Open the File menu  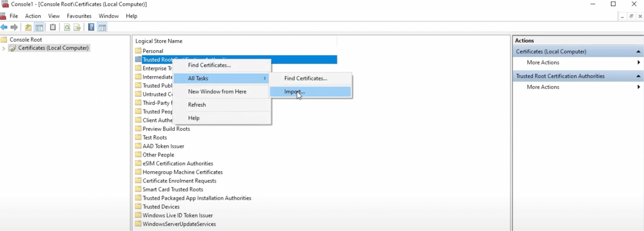pos(14,16)
